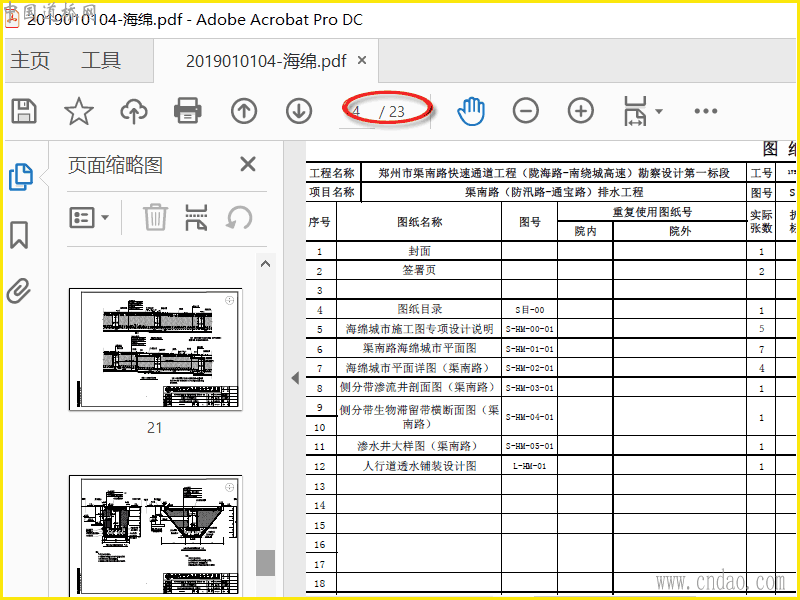Image resolution: width=800 pixels, height=600 pixels.
Task: Select the 2019010104-海绵.pdf document tab
Action: pyautogui.click(x=266, y=61)
